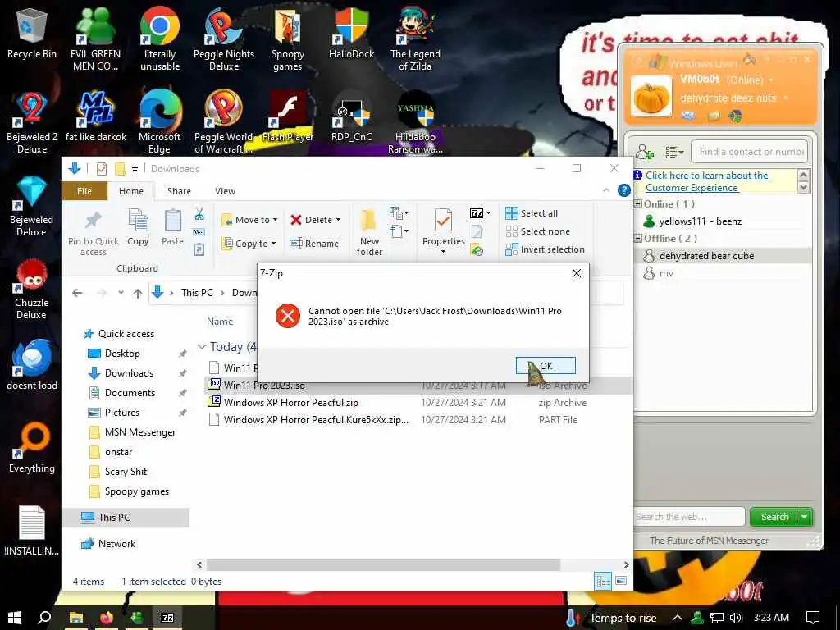Open Customer Experience link in Messenger
The height and width of the screenshot is (630, 840).
point(707,181)
